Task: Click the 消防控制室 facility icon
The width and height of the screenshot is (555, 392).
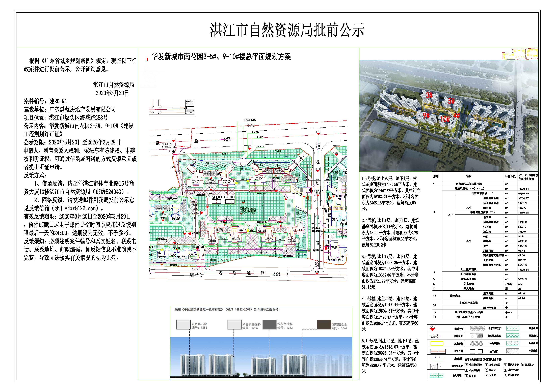Action: 506,370
